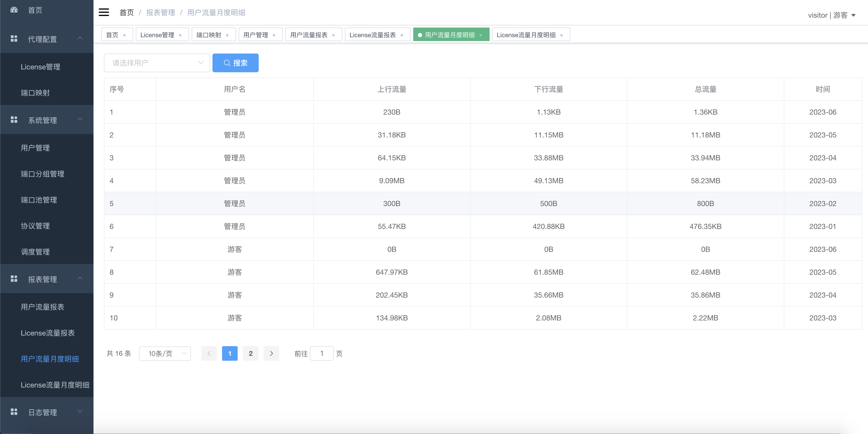Collapse the 代理配置 menu chevron
The image size is (868, 434).
click(80, 38)
